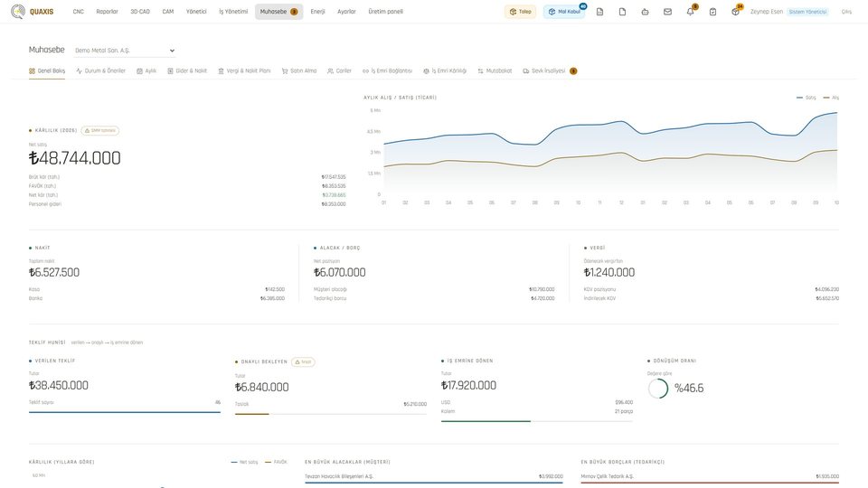Open the clipboard checklist icon

[x=713, y=12]
